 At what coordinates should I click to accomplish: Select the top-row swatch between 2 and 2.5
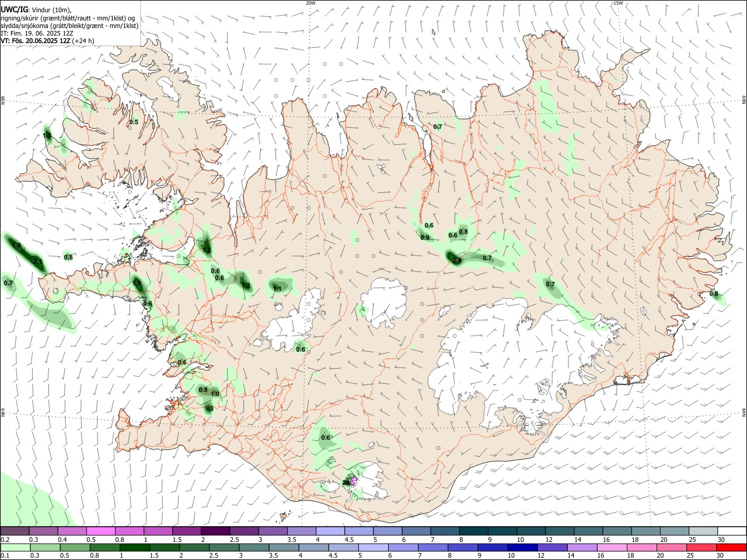pos(215,531)
